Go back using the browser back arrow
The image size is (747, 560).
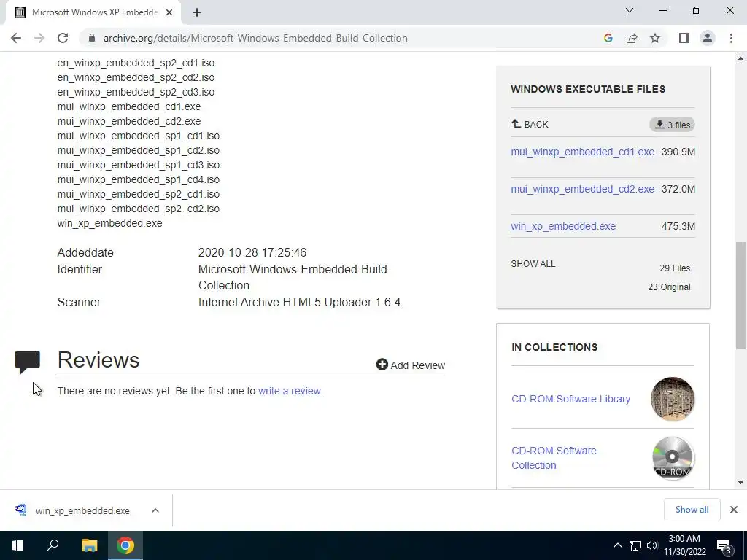(x=16, y=38)
